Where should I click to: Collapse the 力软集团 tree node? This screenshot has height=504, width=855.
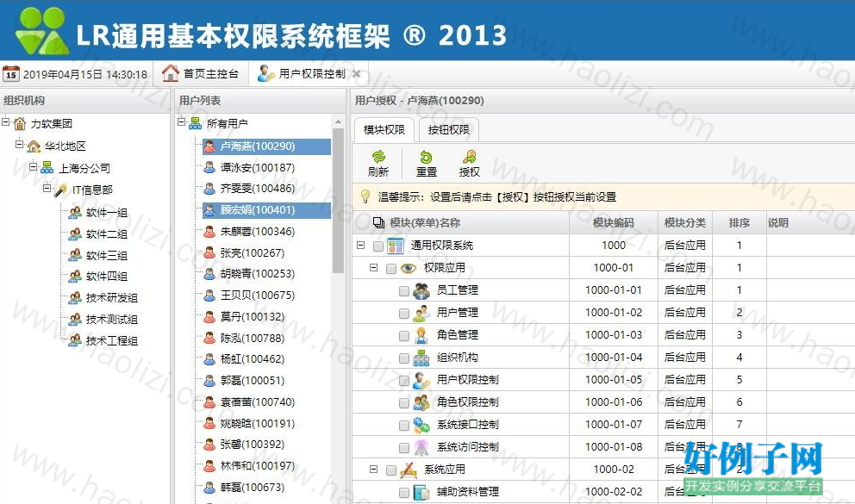point(5,122)
